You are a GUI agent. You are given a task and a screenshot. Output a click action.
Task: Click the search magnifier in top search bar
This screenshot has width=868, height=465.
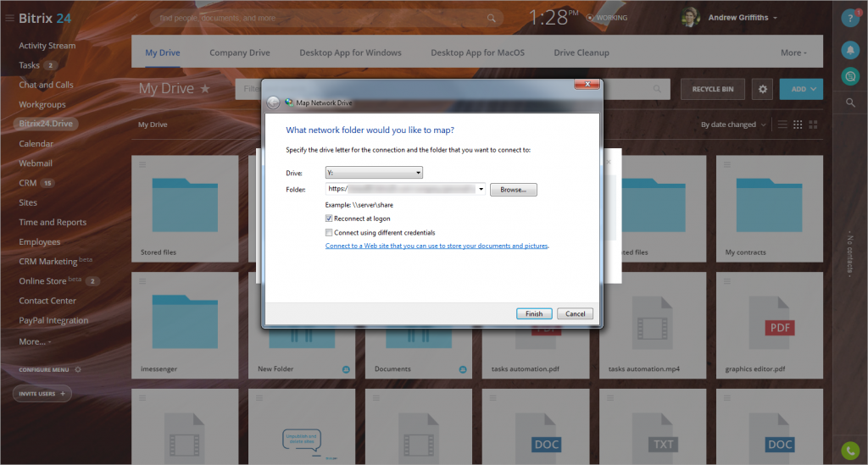(491, 19)
